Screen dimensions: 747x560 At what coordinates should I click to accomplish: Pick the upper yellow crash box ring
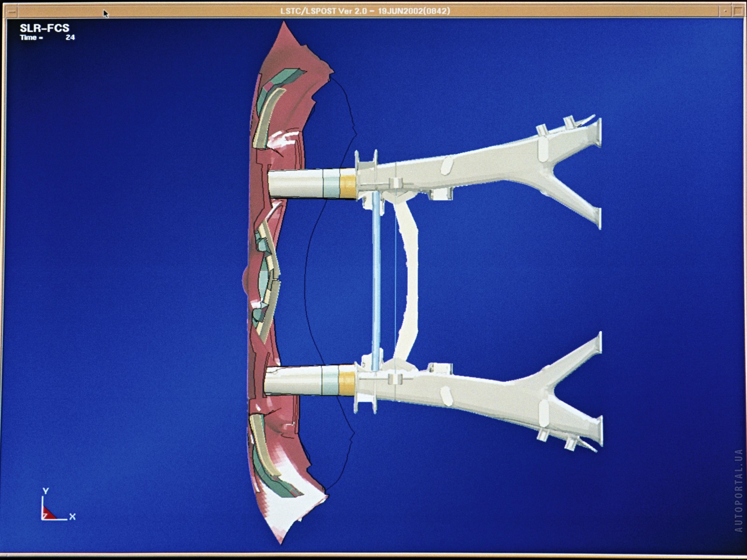(x=348, y=183)
